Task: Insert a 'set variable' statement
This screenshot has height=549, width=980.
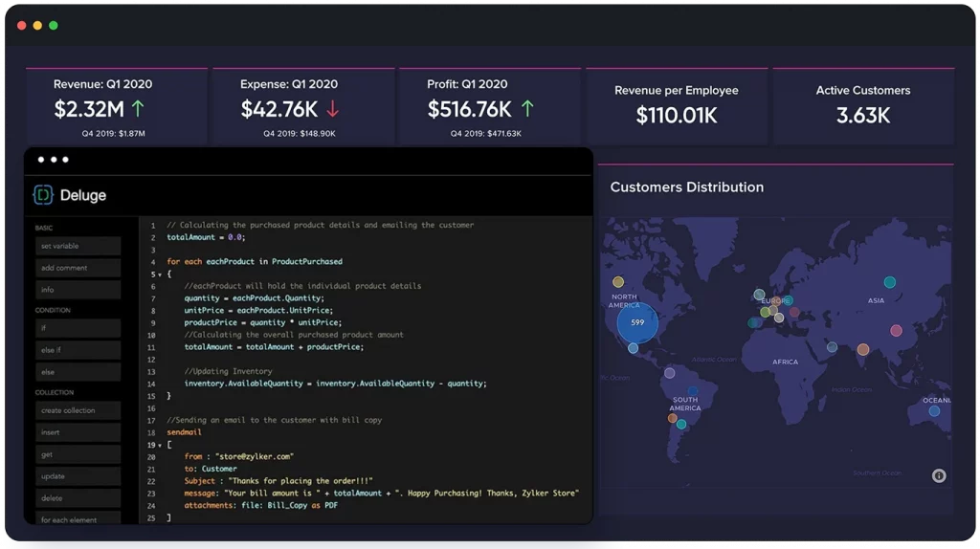Action: point(78,246)
